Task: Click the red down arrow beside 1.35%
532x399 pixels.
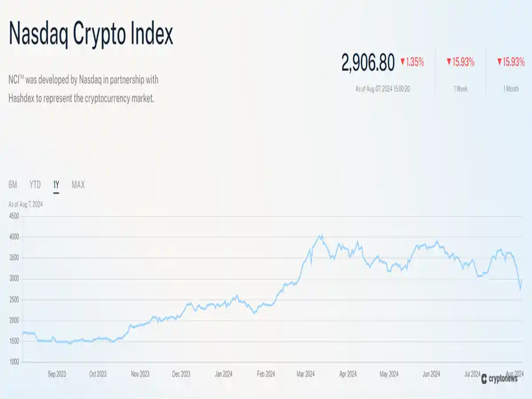Action: pyautogui.click(x=402, y=62)
